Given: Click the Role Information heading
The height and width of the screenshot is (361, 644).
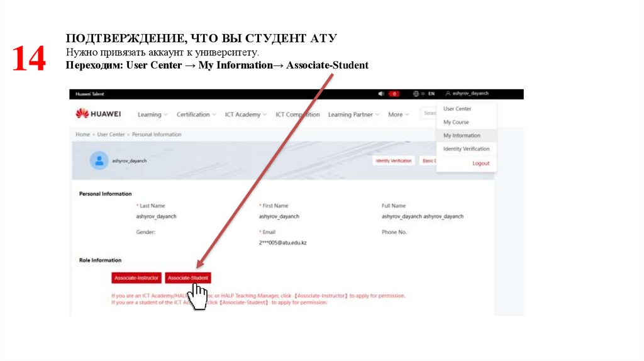Looking at the screenshot, I should point(100,260).
